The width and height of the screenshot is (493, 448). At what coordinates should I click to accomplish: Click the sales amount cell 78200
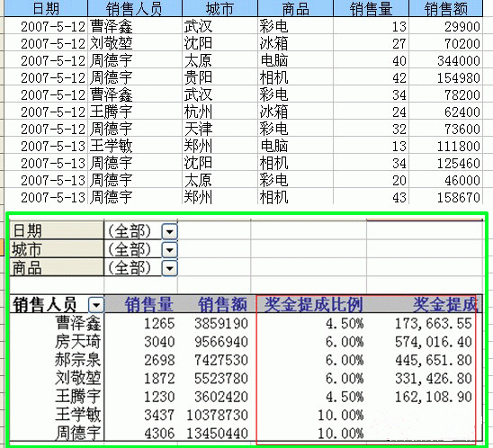[x=462, y=95]
